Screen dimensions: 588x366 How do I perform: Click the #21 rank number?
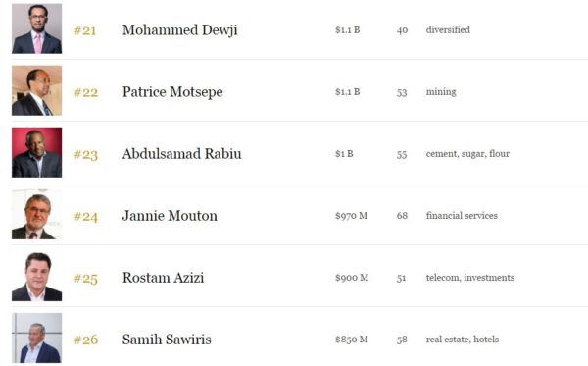pos(85,30)
